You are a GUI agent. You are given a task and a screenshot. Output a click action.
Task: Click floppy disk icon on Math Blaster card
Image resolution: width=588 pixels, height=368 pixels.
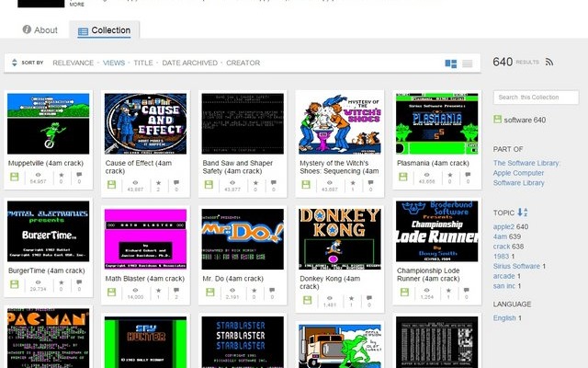pyautogui.click(x=111, y=293)
